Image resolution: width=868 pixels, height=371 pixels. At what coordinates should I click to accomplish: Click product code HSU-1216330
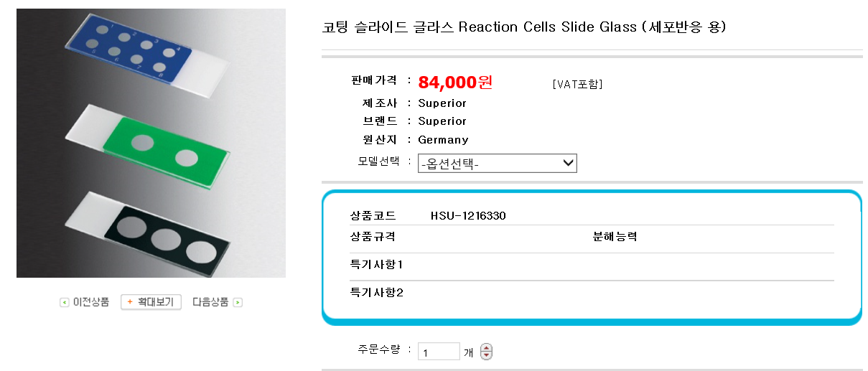[x=468, y=215]
